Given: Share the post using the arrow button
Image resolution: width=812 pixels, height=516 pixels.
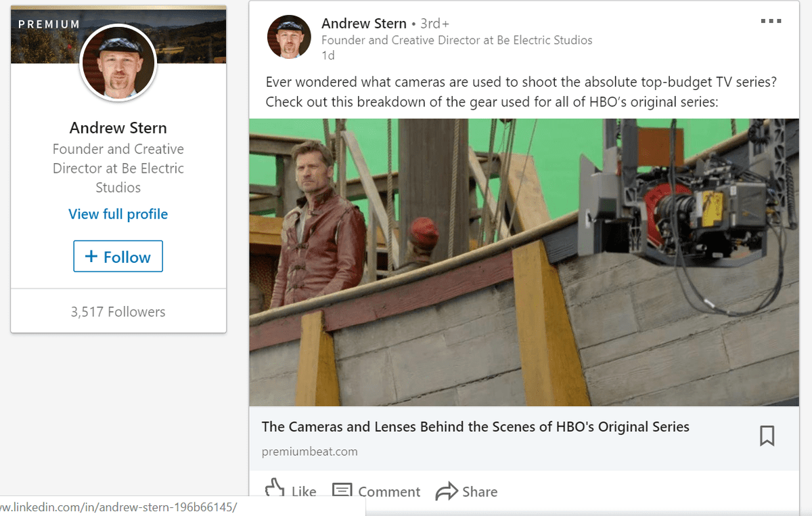Looking at the screenshot, I should [466, 491].
